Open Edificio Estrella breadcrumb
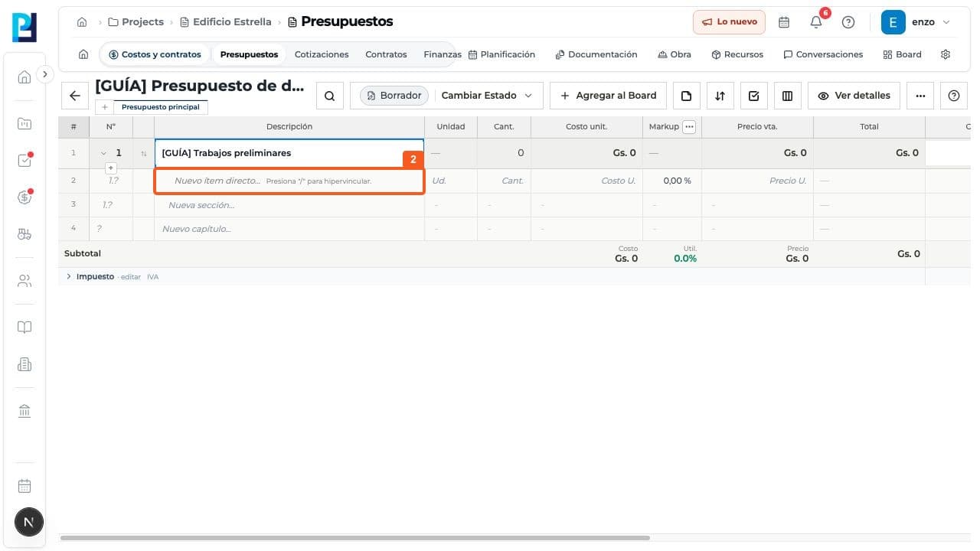The image size is (980, 551). point(226,22)
